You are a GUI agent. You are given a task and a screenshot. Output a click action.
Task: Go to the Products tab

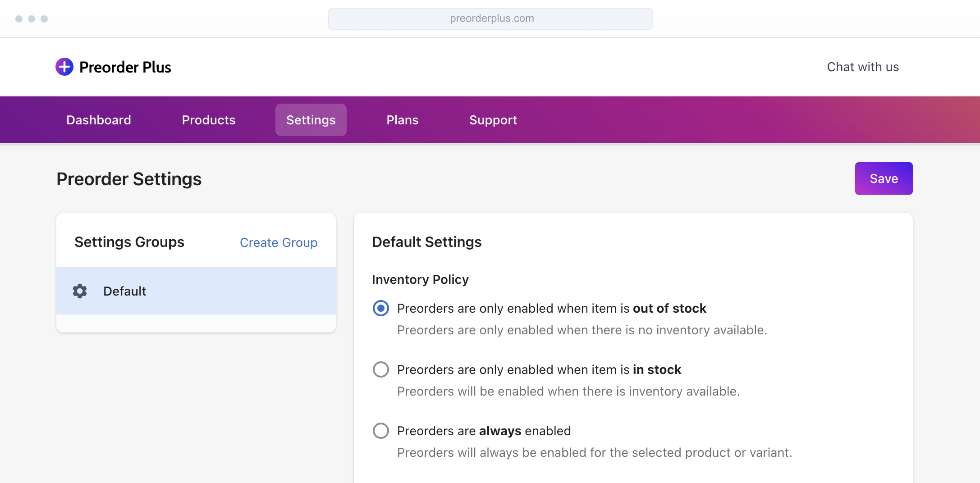point(209,120)
